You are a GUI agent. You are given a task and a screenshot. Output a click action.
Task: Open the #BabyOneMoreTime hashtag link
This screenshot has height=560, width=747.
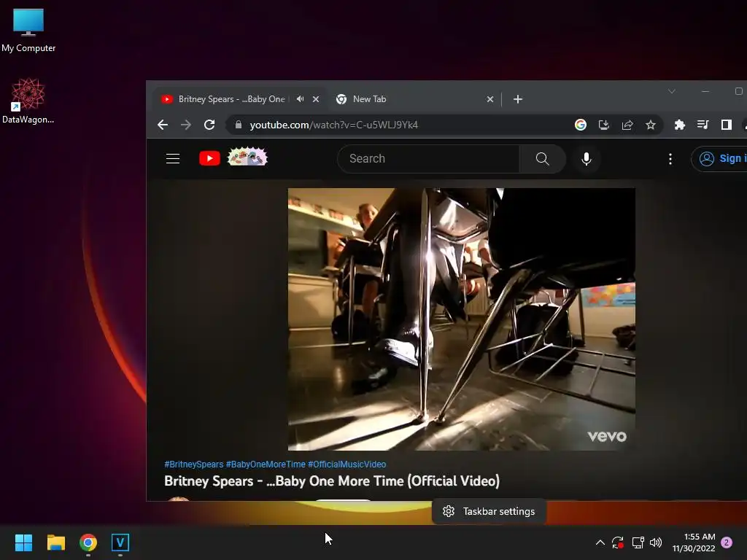pyautogui.click(x=266, y=464)
